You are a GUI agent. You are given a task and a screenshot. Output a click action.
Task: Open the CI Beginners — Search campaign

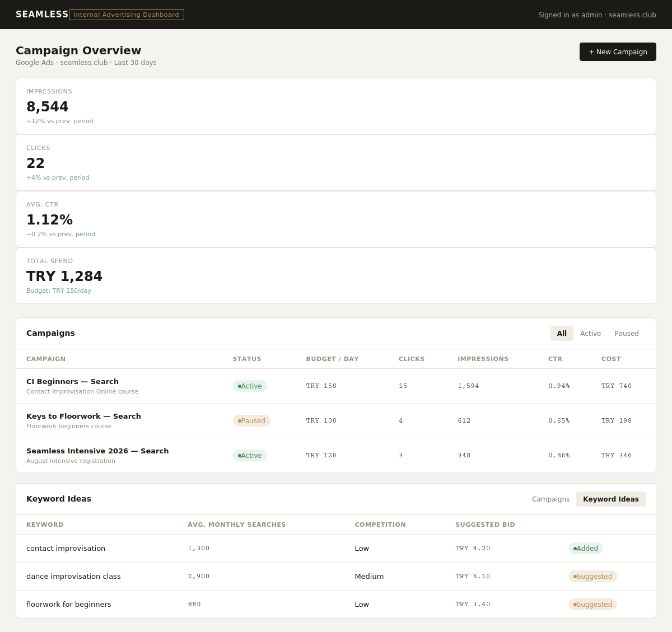tap(72, 382)
